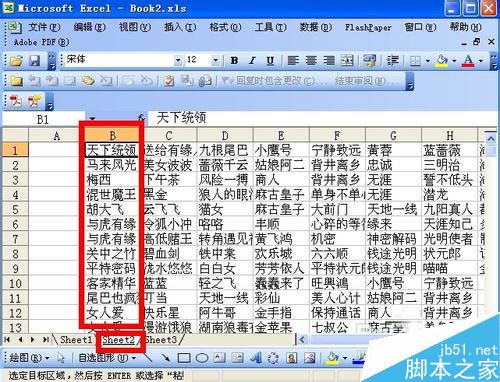
Task: Open the font size dropdown 12
Action: coord(215,60)
